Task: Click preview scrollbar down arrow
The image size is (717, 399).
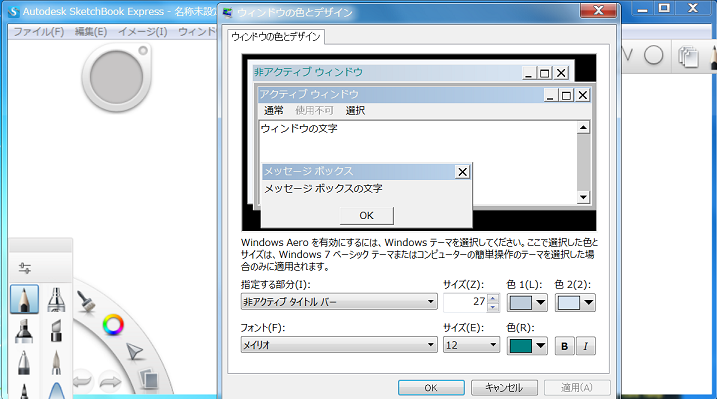Action: coord(583,197)
